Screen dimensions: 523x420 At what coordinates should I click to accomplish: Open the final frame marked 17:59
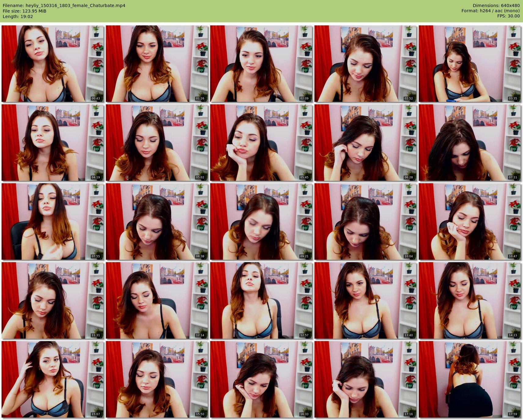coord(470,379)
